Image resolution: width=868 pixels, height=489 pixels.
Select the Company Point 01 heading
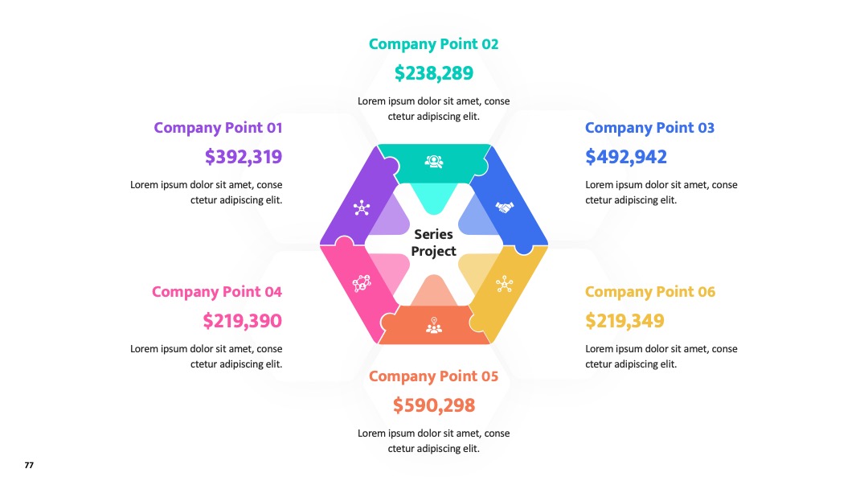(x=218, y=128)
